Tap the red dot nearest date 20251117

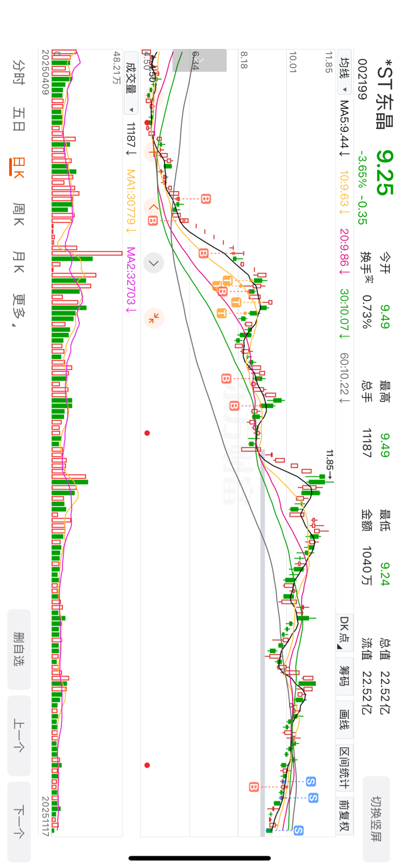[147, 765]
